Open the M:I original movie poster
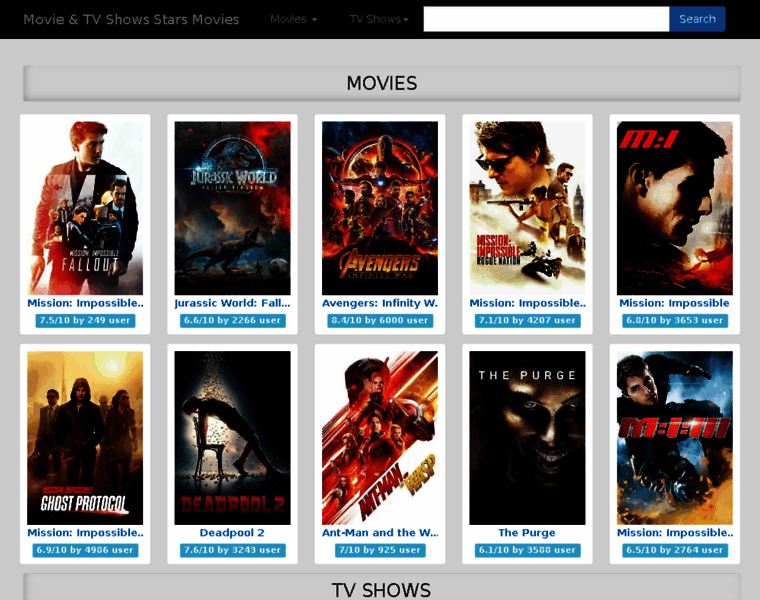Image resolution: width=760 pixels, height=600 pixels. tap(675, 208)
